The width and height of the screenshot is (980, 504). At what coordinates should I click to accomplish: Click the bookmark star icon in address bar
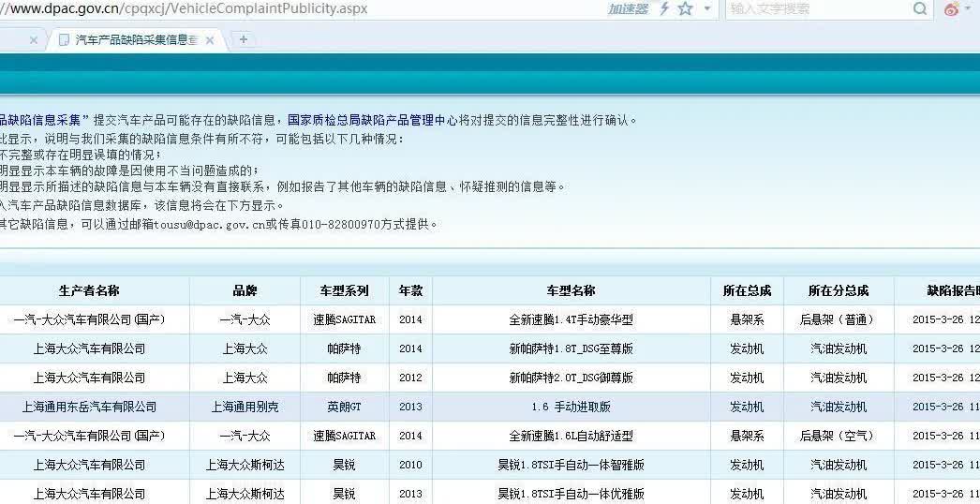pyautogui.click(x=686, y=8)
